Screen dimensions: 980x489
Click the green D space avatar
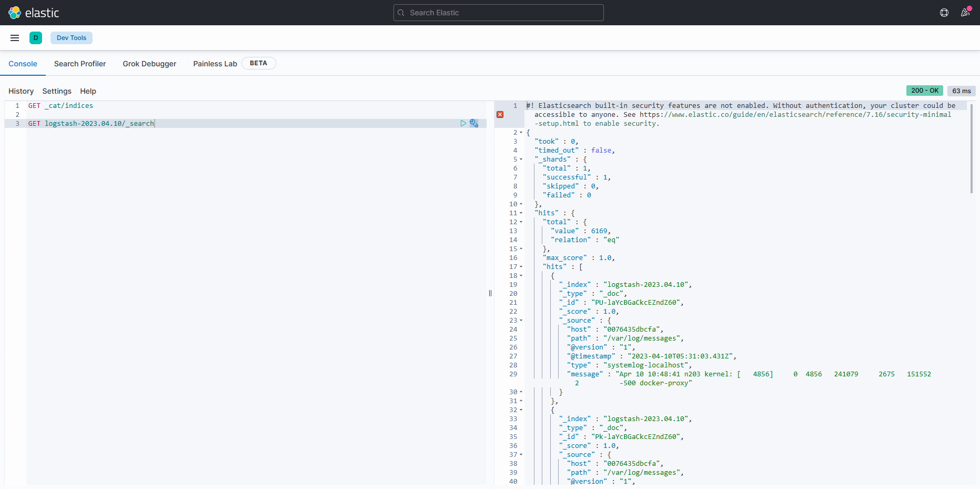pos(36,38)
